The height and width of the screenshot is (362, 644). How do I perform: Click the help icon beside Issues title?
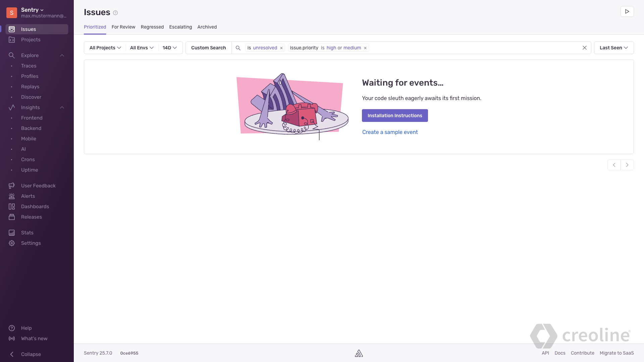coord(115,13)
